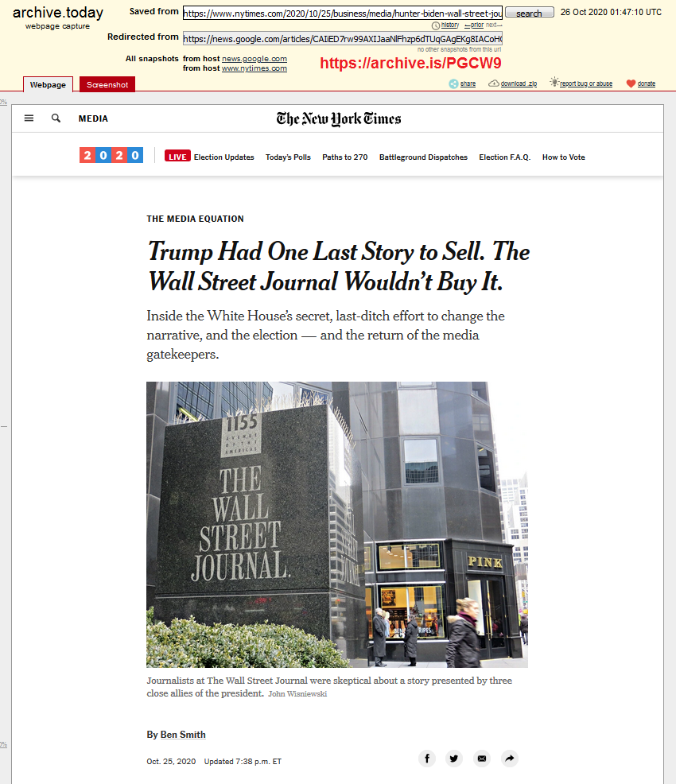Screen dimensions: 676x784
Task: Click the New York Times logo
Action: [x=339, y=119]
